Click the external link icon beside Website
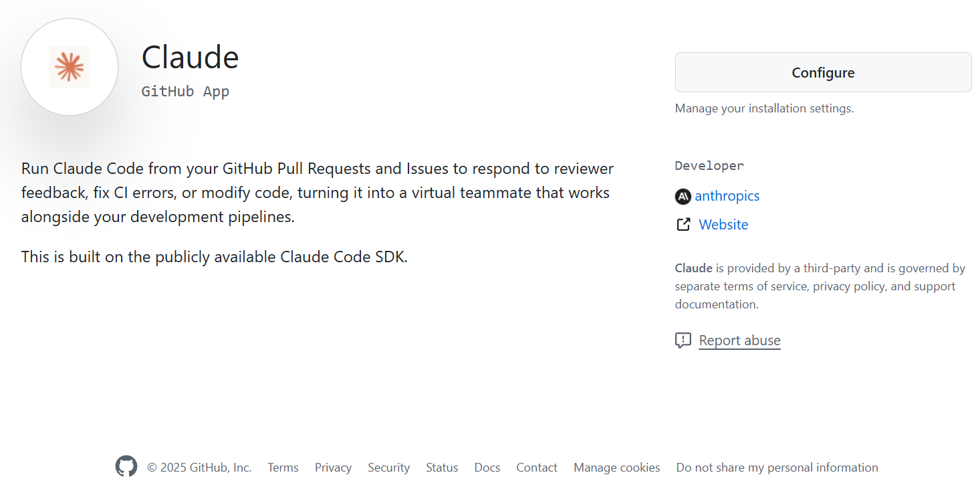The width and height of the screenshot is (980, 493). (683, 225)
